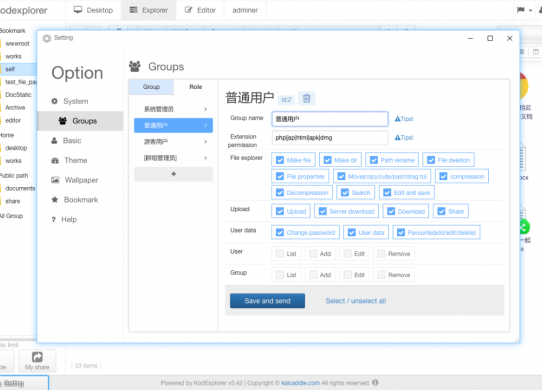
Task: Click the info icon in footer
Action: tap(375, 382)
